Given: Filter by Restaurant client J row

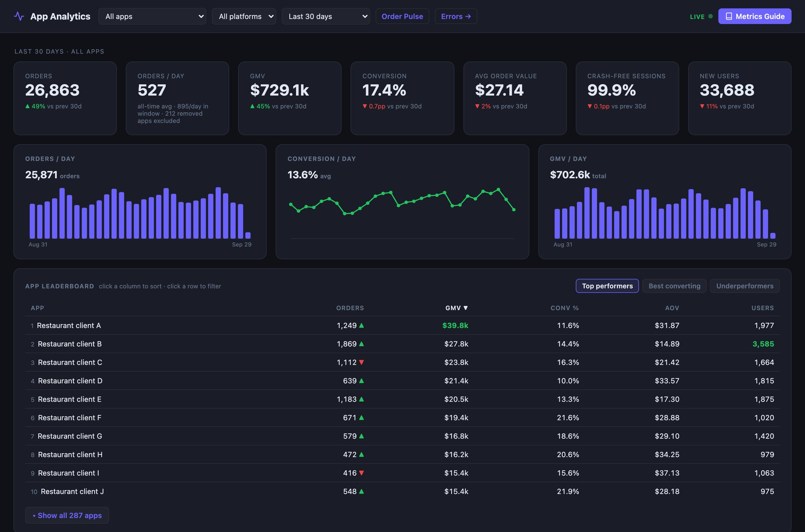Looking at the screenshot, I should [402, 492].
